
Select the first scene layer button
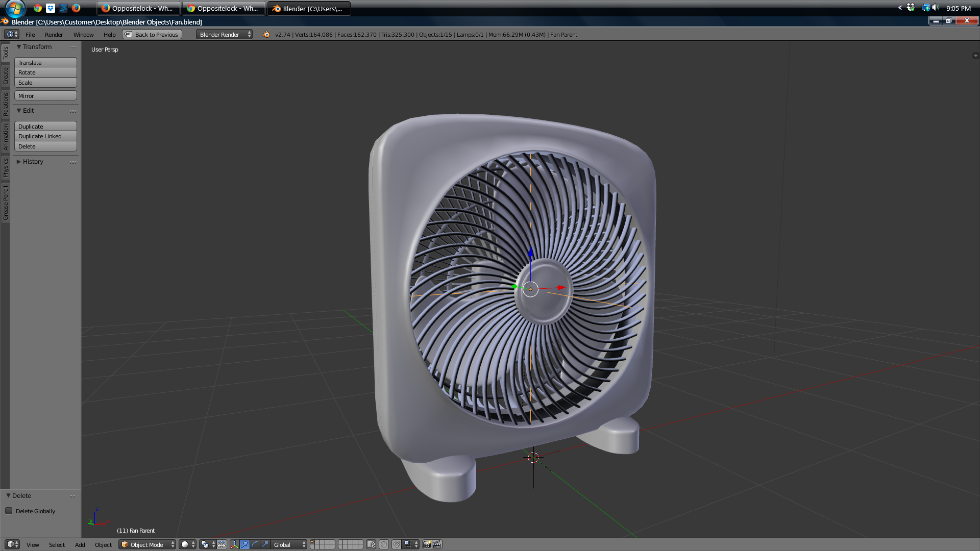313,542
